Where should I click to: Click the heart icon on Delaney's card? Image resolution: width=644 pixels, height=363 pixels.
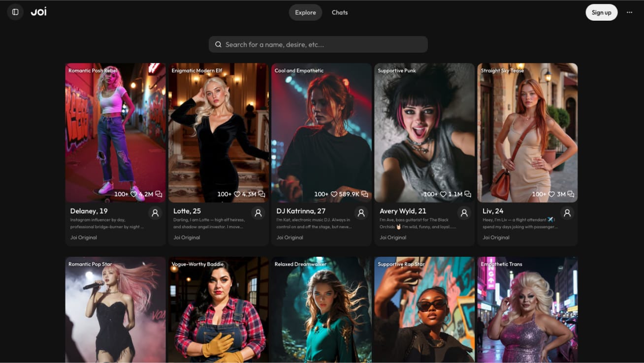[x=133, y=194]
